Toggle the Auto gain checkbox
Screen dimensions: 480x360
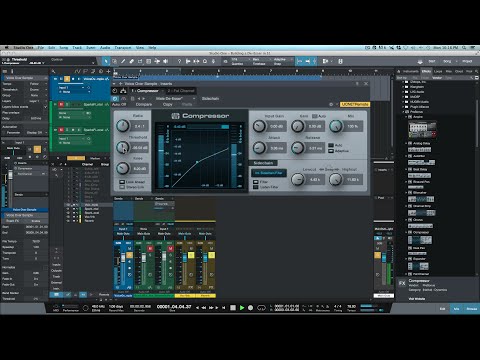coord(314,116)
